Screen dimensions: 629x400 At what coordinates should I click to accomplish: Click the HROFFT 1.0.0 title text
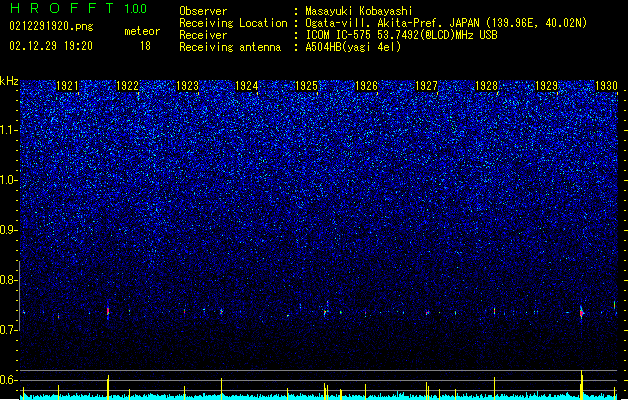[79, 8]
